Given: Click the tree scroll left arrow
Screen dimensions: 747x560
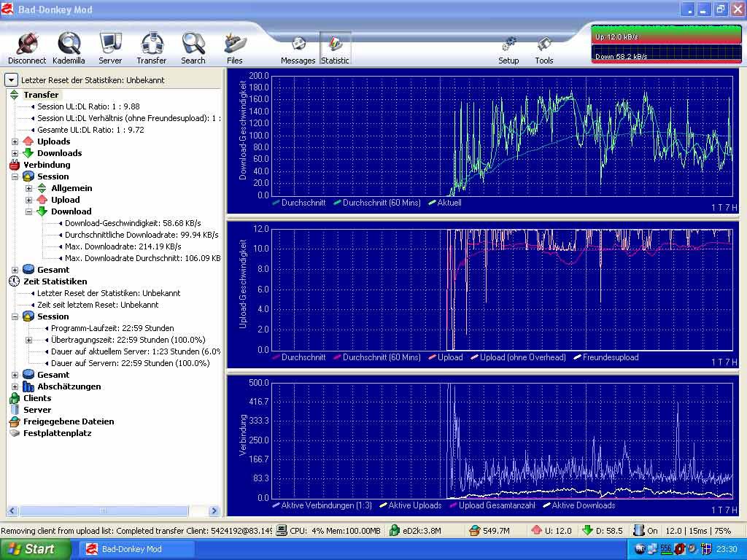Looking at the screenshot, I should click(12, 510).
